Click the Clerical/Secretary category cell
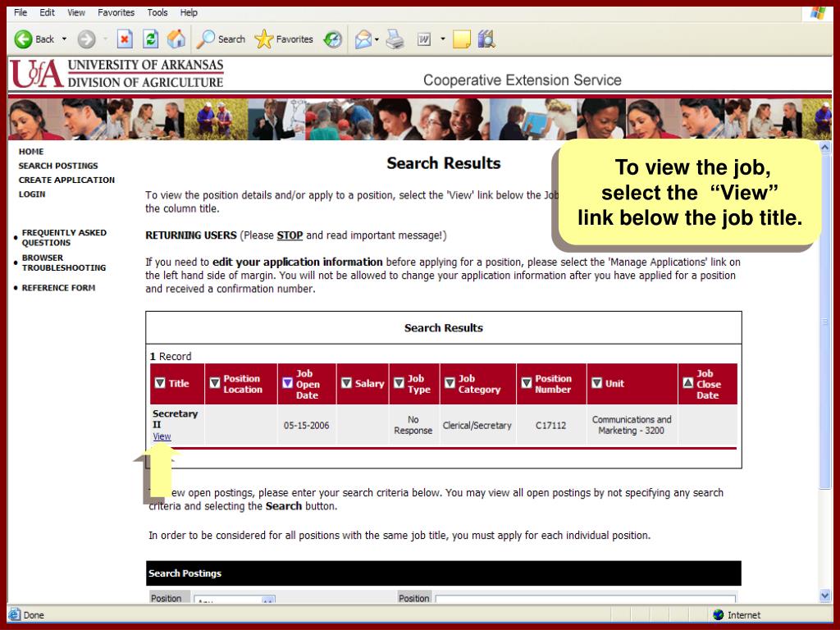This screenshot has height=630, width=840. (477, 426)
